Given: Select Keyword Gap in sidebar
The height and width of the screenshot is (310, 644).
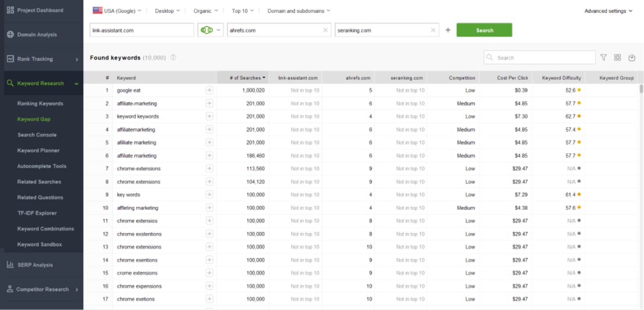Looking at the screenshot, I should tap(34, 119).
